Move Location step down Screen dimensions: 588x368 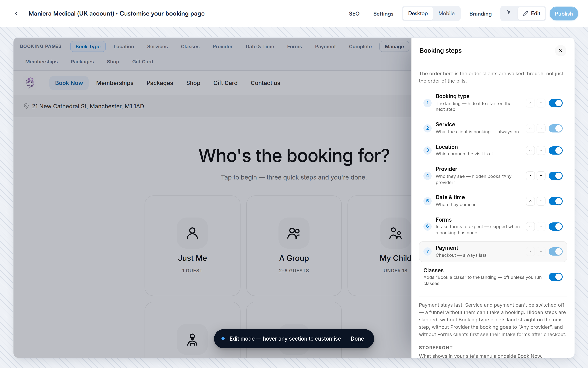point(541,150)
